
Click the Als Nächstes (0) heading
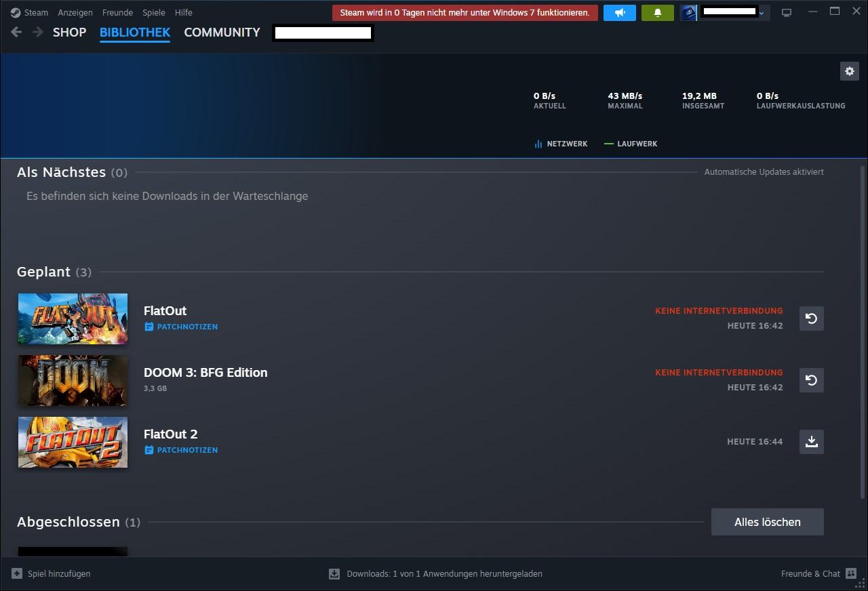(x=72, y=172)
